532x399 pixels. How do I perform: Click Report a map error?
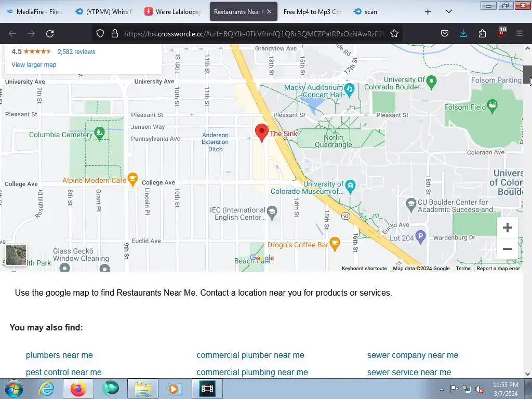[x=498, y=269]
